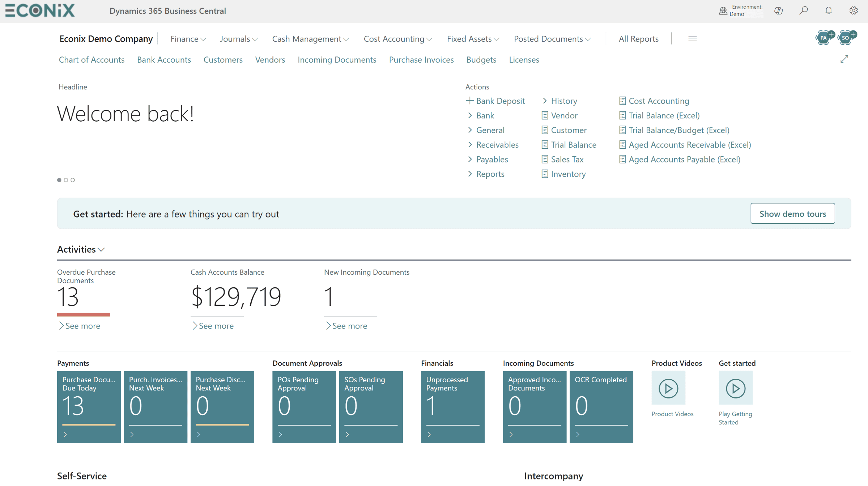Viewport: 868px width, 486px height.
Task: Run Aged Accounts Receivable (Excel)
Action: 685,145
